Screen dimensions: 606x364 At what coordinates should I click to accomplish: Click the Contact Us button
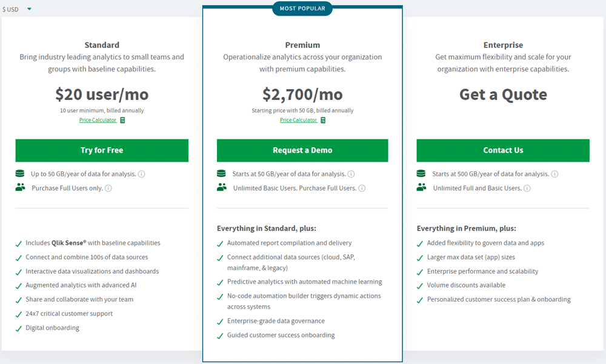coord(503,150)
